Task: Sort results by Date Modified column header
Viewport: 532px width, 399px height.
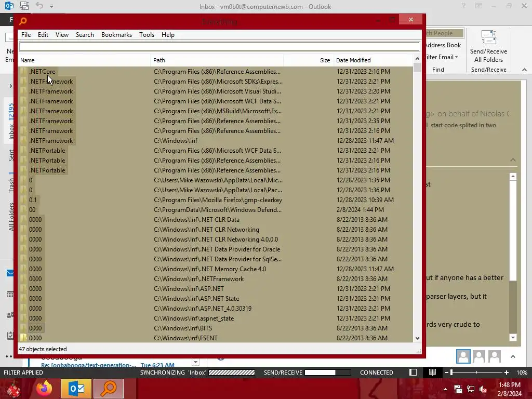Action: (373, 60)
